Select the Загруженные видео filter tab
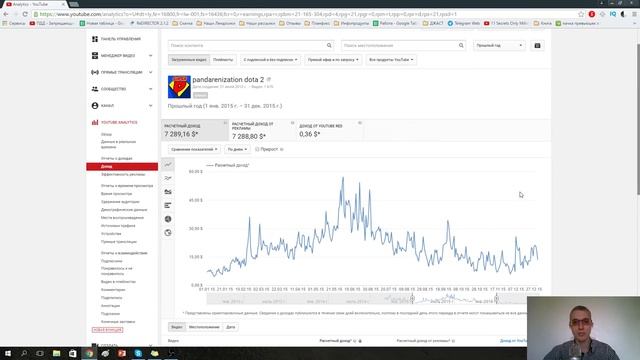The height and width of the screenshot is (360, 640). click(x=189, y=60)
